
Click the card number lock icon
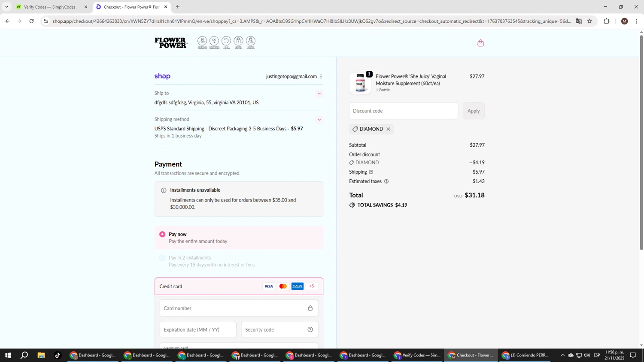coord(310,308)
